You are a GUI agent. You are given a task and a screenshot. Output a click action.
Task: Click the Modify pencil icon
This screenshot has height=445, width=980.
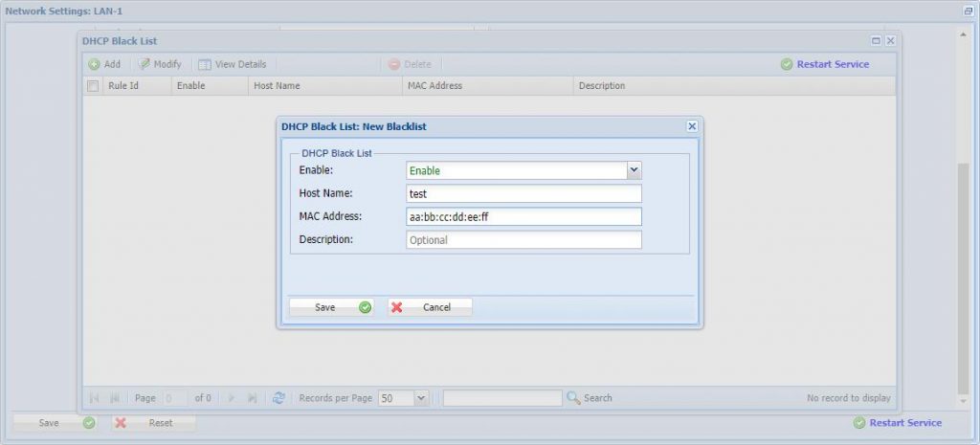pyautogui.click(x=145, y=64)
